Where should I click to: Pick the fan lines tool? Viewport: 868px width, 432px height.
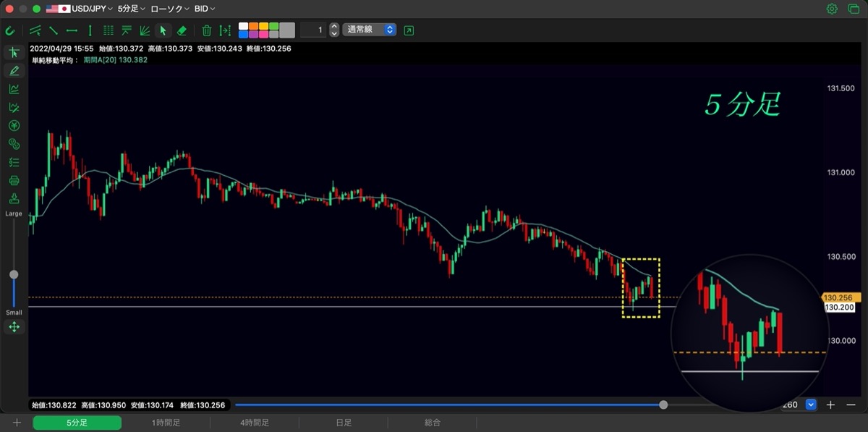pos(145,30)
